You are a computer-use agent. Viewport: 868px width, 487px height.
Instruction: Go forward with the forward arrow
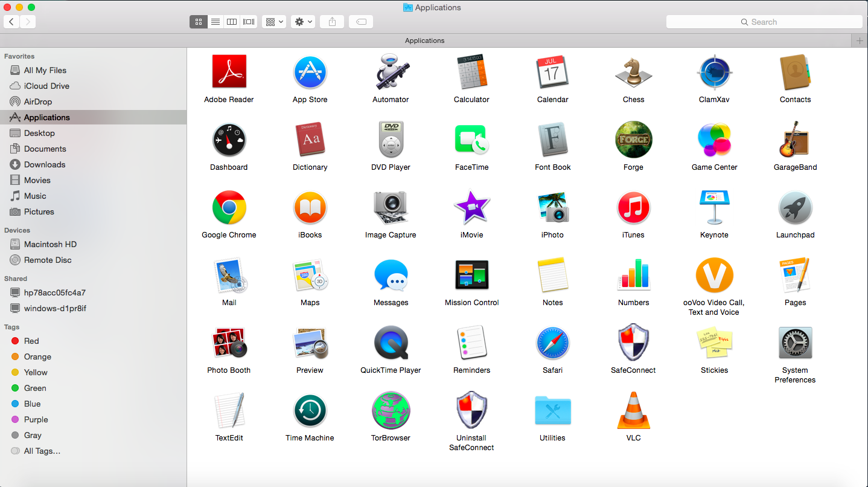coord(28,22)
